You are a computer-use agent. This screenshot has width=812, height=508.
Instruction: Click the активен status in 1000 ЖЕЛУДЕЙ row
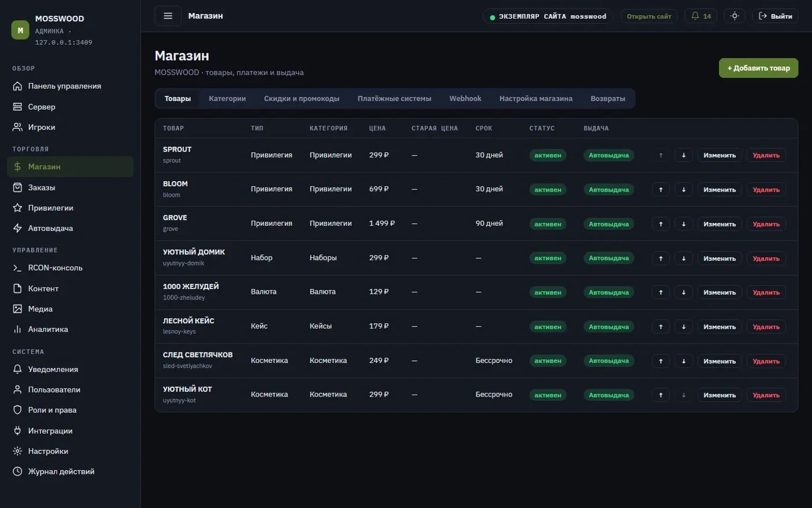point(548,293)
